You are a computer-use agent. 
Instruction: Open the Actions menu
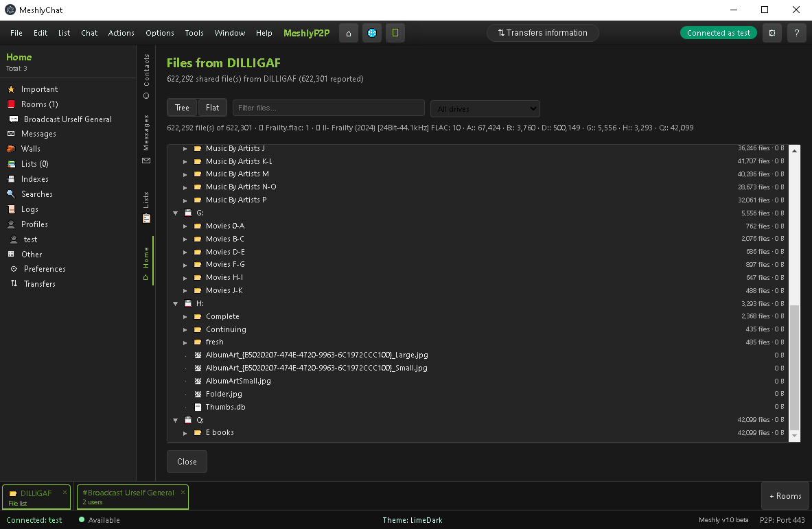pos(121,33)
